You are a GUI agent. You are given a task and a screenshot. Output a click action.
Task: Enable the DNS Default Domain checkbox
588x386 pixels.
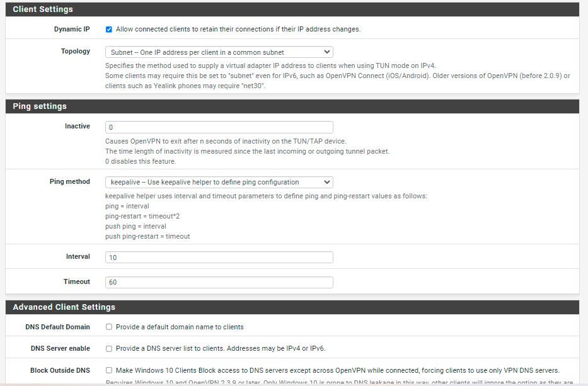(x=109, y=327)
